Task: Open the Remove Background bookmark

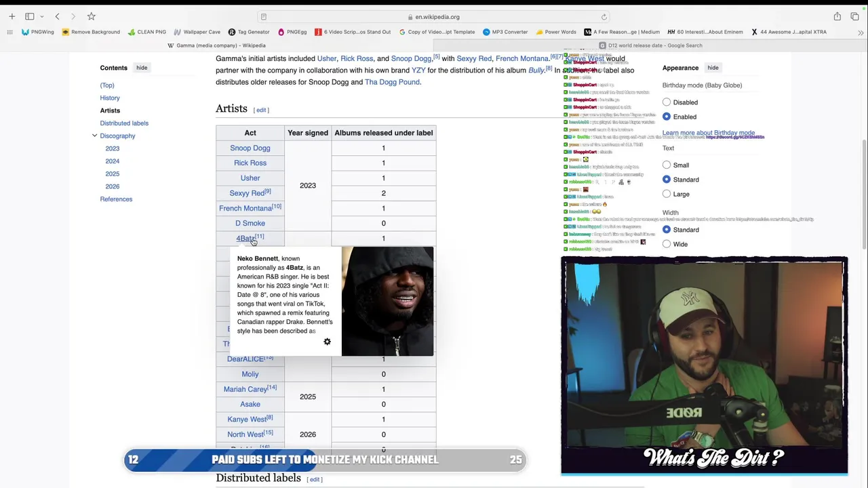Action: click(x=91, y=32)
